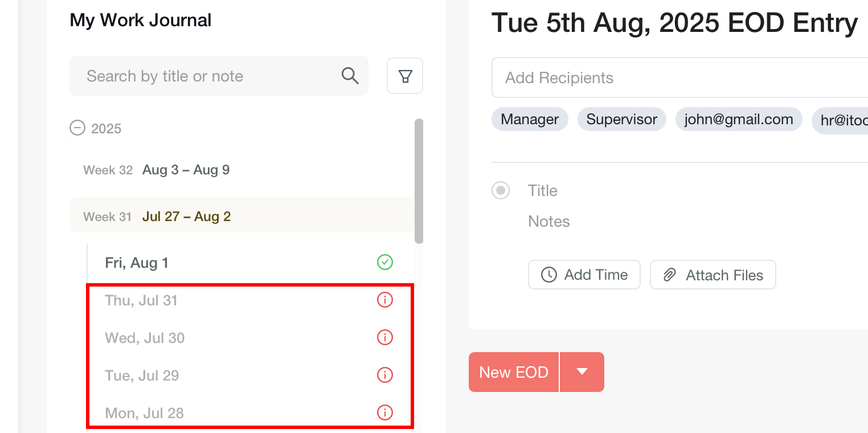
Task: Collapse the 2025 year group
Action: (x=77, y=128)
